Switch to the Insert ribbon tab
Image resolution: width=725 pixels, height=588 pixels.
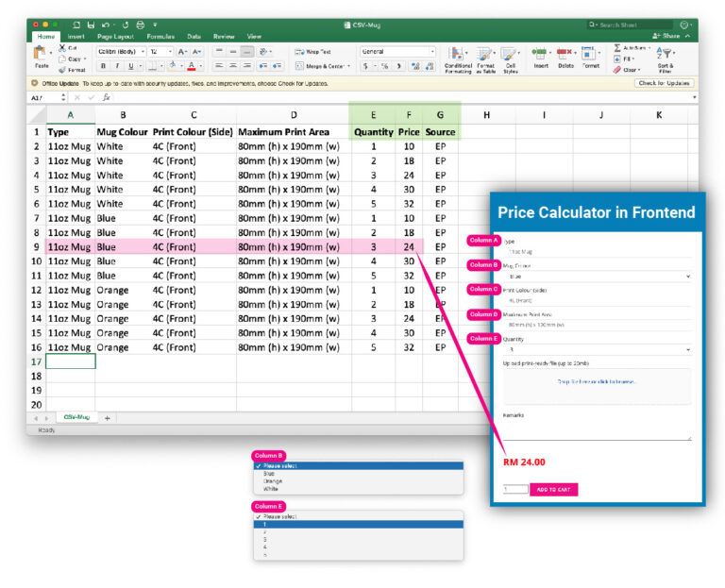(x=76, y=37)
